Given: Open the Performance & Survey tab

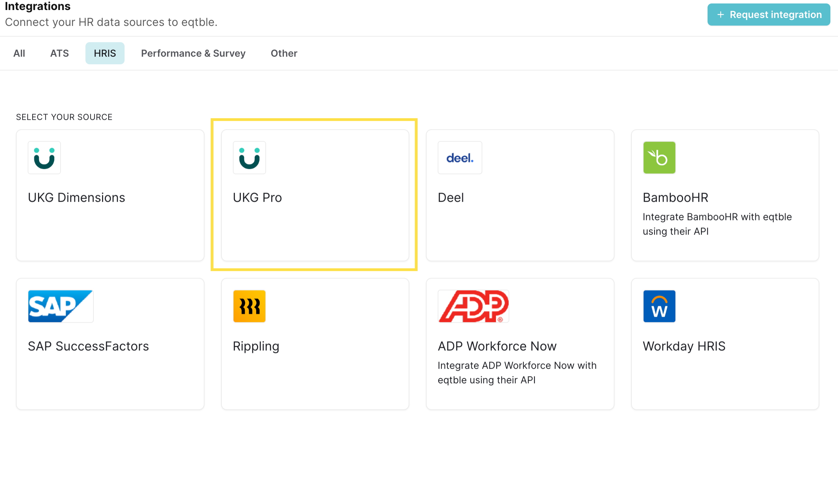Looking at the screenshot, I should 193,53.
